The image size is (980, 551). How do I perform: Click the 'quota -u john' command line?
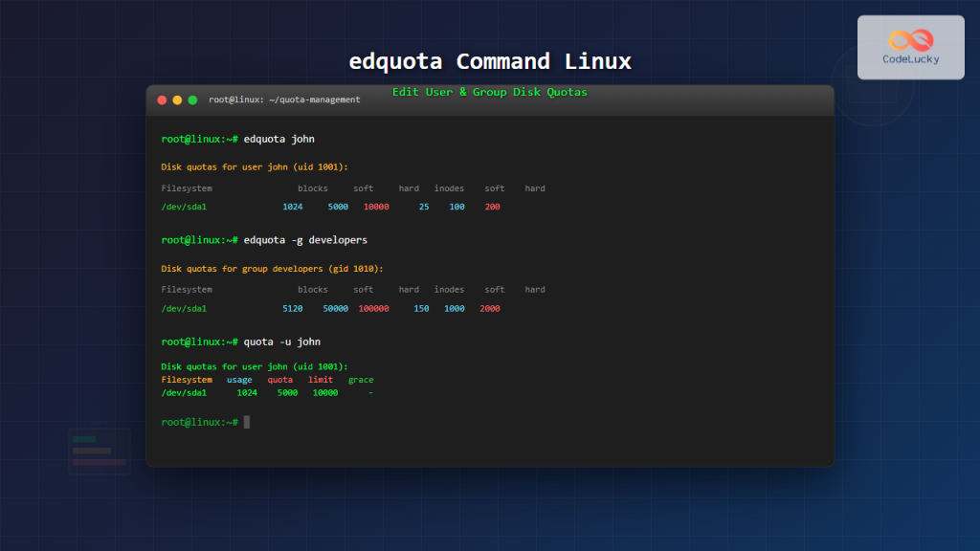tap(282, 342)
